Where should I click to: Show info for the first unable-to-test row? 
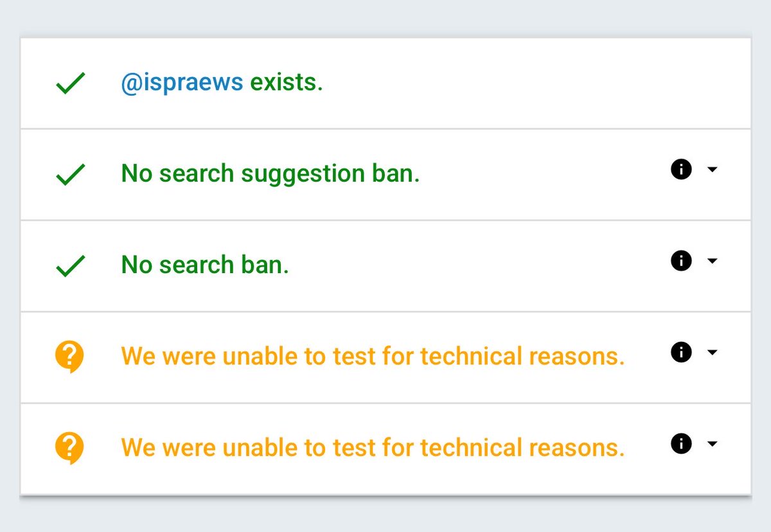[x=681, y=352]
